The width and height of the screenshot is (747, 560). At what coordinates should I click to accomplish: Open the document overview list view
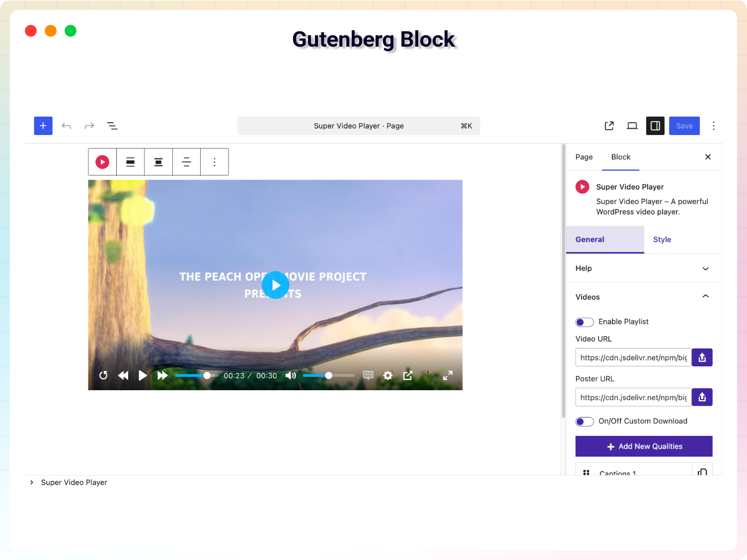tap(112, 126)
